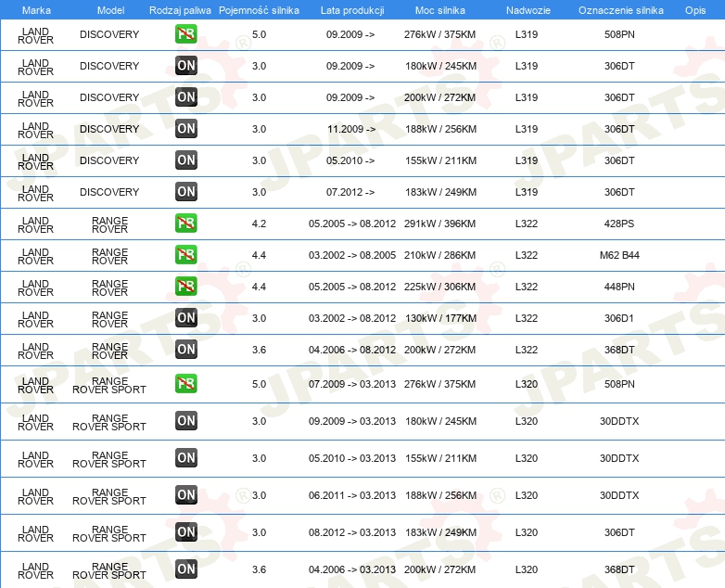Click the L319 body cell in the 11.2009 row
The image size is (725, 588).
[527, 129]
